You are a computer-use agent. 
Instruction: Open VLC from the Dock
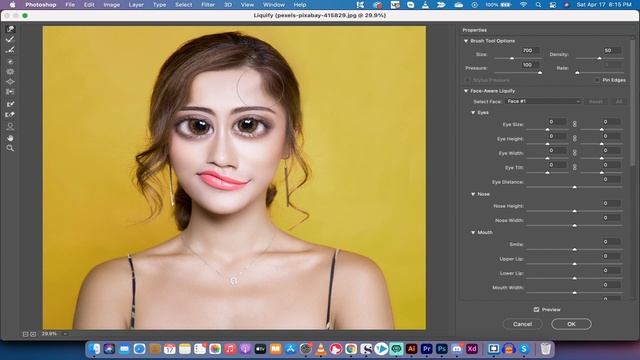pyautogui.click(x=321, y=349)
